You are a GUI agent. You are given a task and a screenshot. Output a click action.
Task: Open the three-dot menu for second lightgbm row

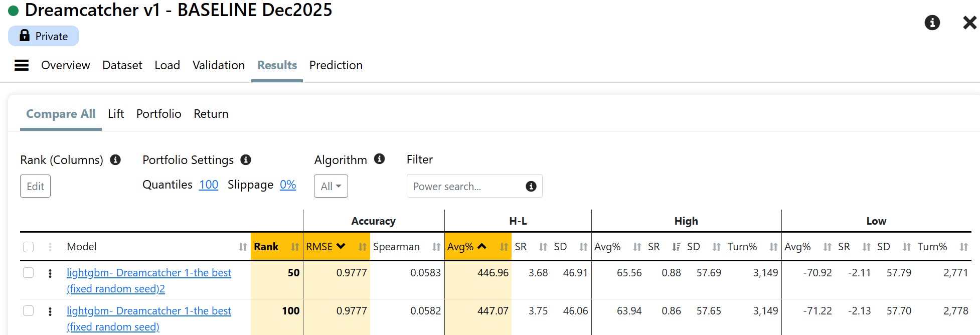point(50,311)
